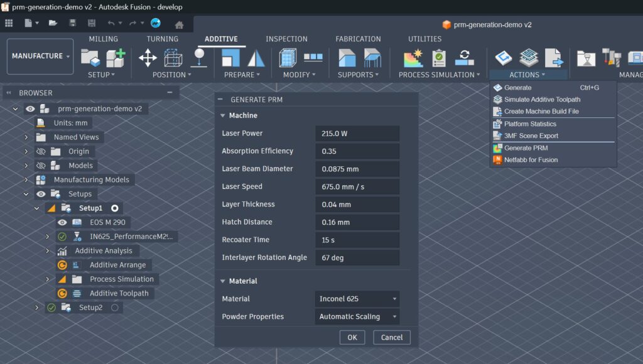
Task: Switch to the Inspection ribbon tab
Action: [286, 39]
